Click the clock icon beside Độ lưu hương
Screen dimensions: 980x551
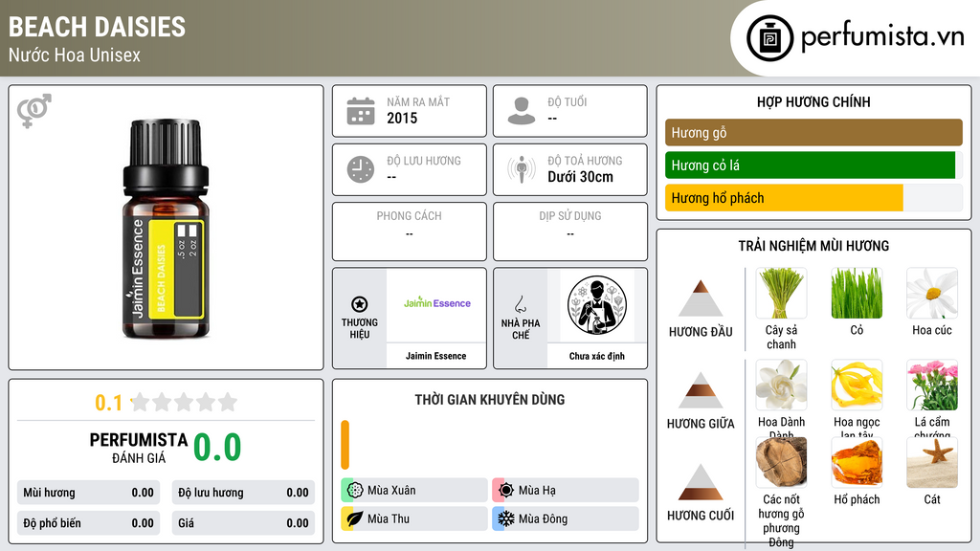coord(361,170)
